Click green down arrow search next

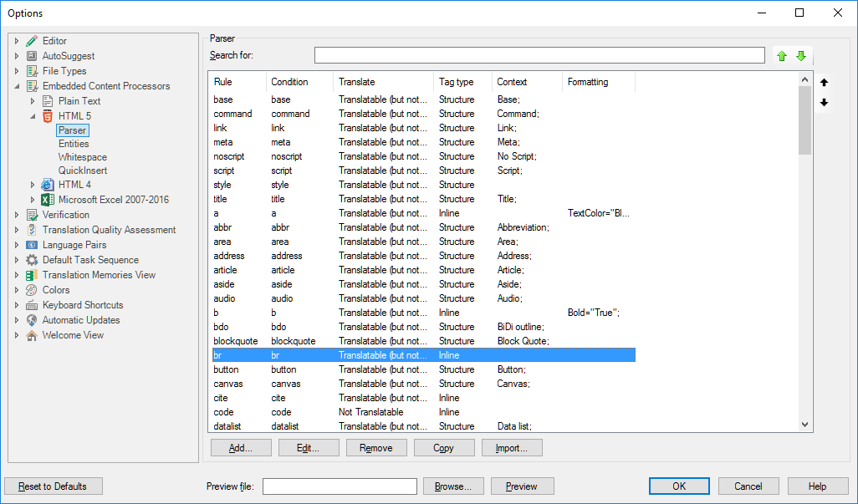(x=801, y=56)
